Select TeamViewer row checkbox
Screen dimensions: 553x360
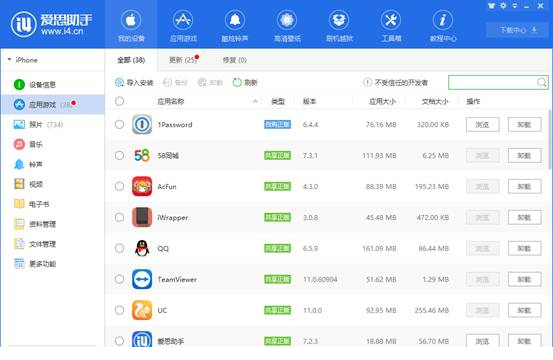pyautogui.click(x=119, y=279)
